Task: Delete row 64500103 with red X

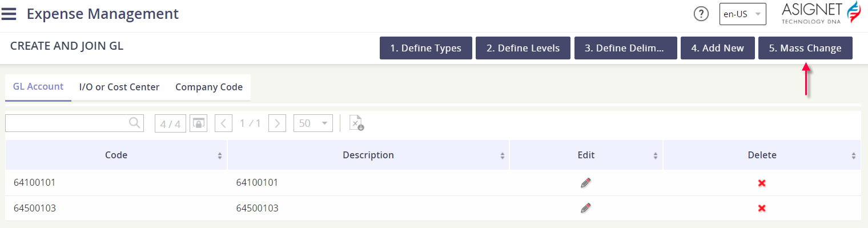Action: tap(762, 208)
